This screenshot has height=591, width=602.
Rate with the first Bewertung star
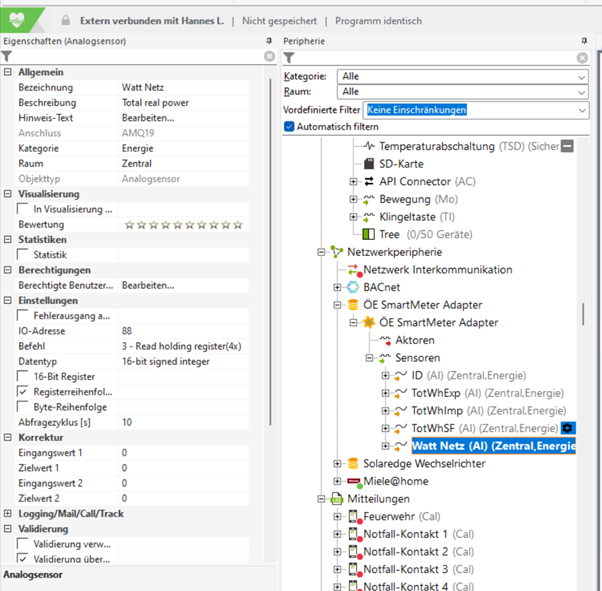pyautogui.click(x=128, y=225)
